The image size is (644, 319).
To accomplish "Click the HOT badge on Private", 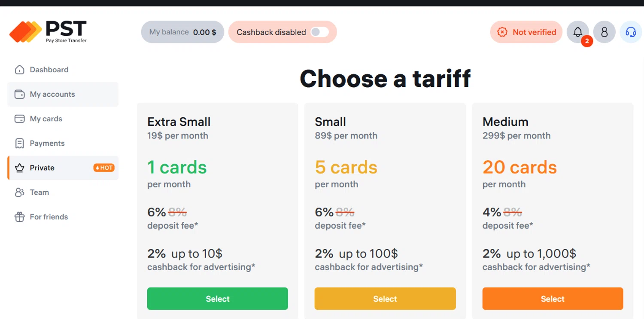I will [104, 168].
